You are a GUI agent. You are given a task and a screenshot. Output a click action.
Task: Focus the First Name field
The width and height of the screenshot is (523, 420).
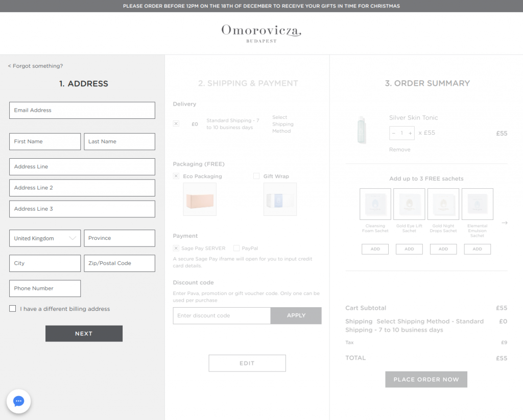(45, 142)
